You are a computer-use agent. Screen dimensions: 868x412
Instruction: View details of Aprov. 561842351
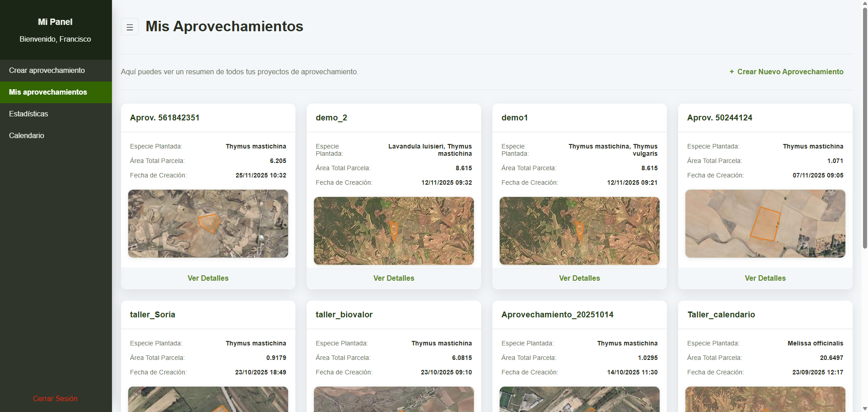[x=208, y=278]
